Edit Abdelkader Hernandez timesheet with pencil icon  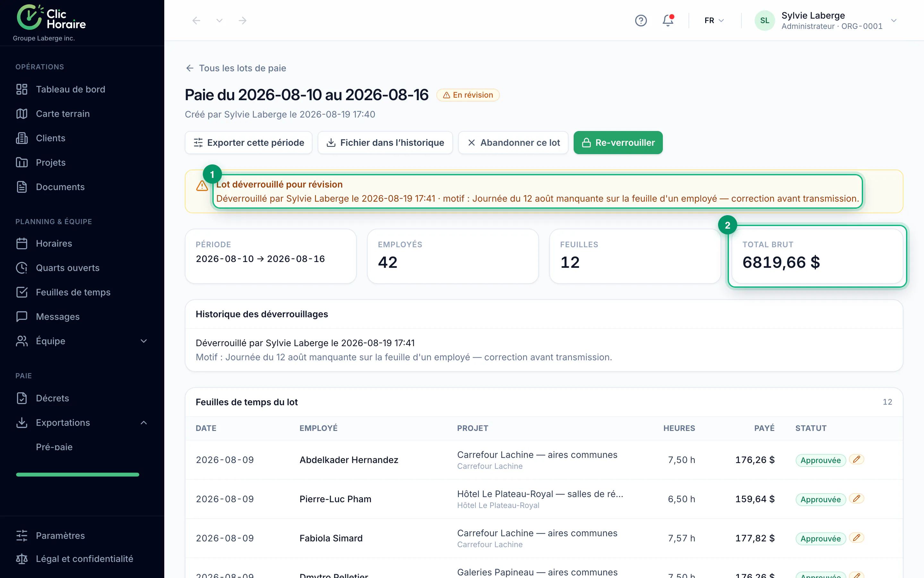(856, 459)
